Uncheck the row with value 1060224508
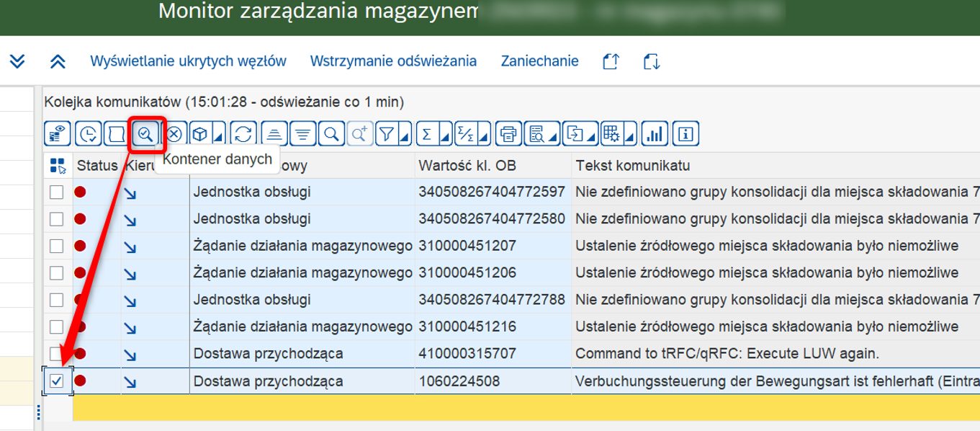Viewport: 980px width, 431px height. point(56,381)
